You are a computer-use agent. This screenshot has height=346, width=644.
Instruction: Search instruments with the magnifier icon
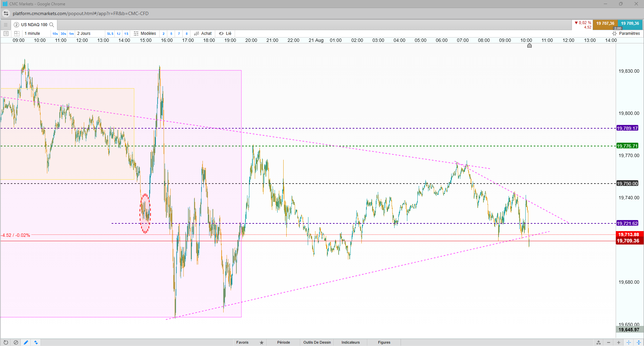52,25
